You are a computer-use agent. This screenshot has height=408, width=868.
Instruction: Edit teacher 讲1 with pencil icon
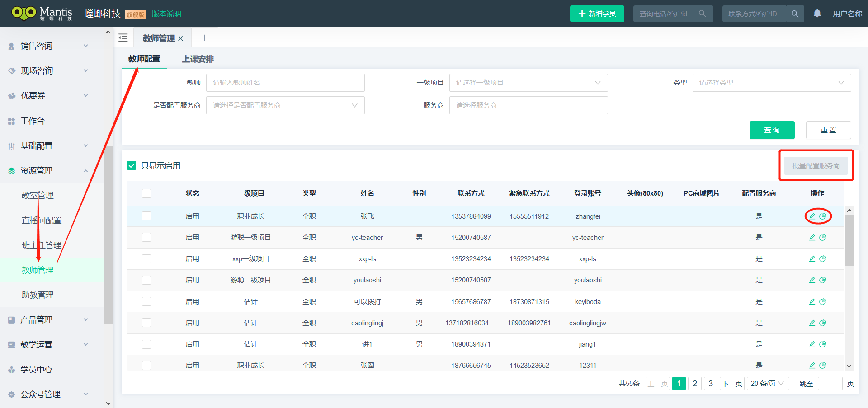pos(812,344)
